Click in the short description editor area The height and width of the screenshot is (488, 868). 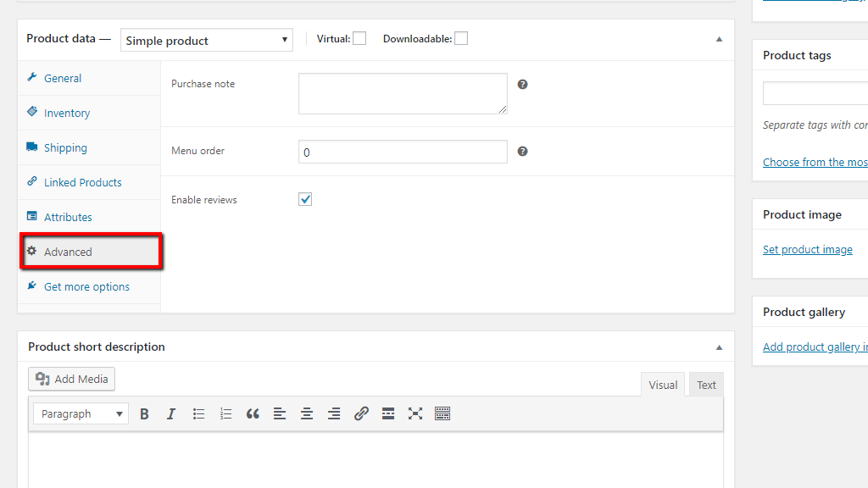tap(376, 460)
